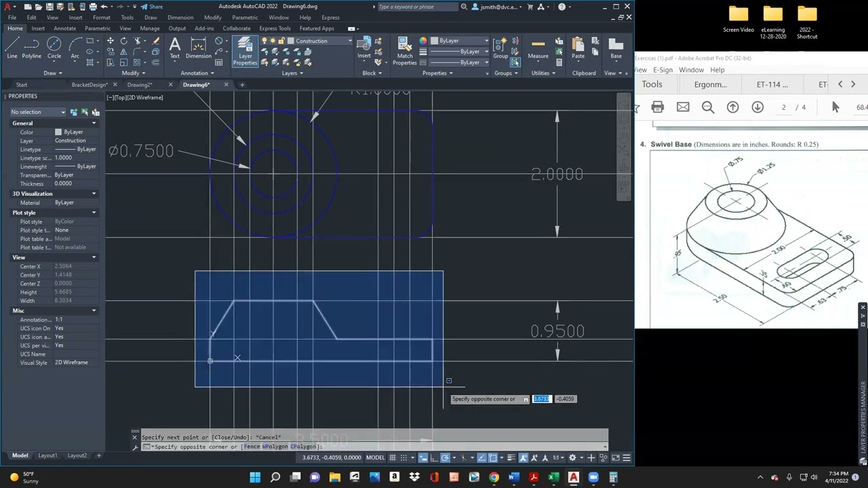Select the Line tool in Draw panel
Viewport: 868px width, 488px height.
pyautogui.click(x=12, y=47)
